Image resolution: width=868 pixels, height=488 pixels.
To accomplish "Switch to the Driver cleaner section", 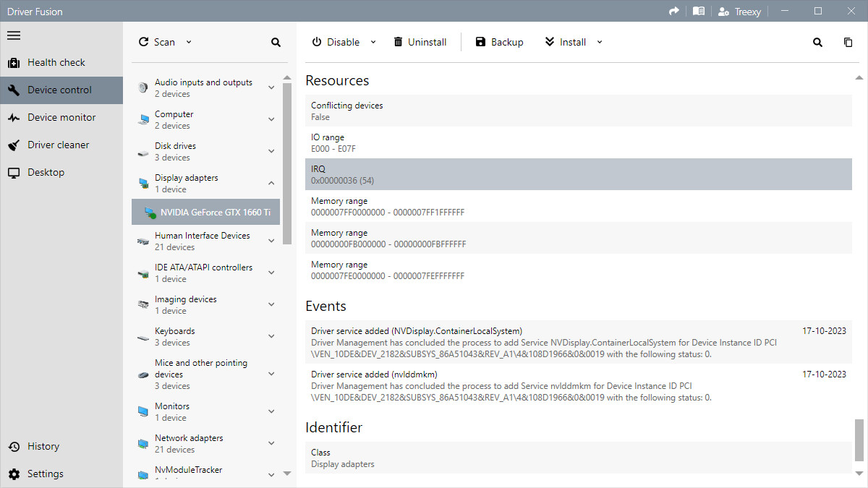I will 58,145.
